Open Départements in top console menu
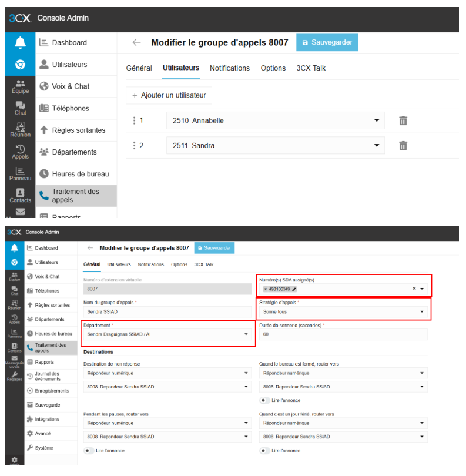This screenshot has height=476, width=466. point(76,152)
